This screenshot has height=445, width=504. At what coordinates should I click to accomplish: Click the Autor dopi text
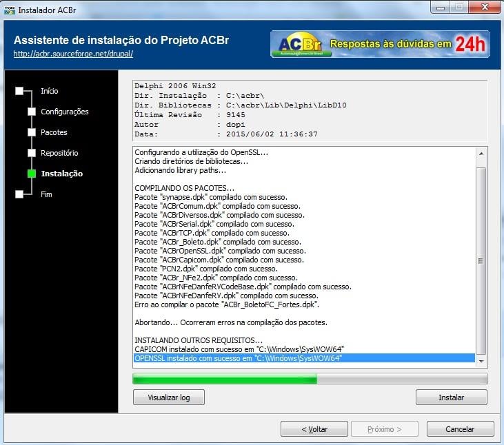[x=190, y=124]
